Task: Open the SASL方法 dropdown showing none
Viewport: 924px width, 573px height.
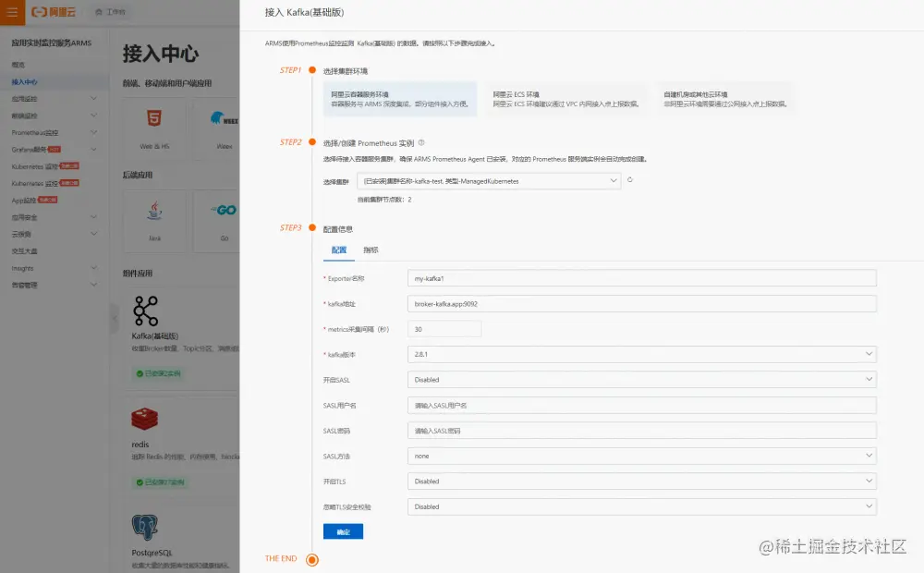Action: coord(642,456)
